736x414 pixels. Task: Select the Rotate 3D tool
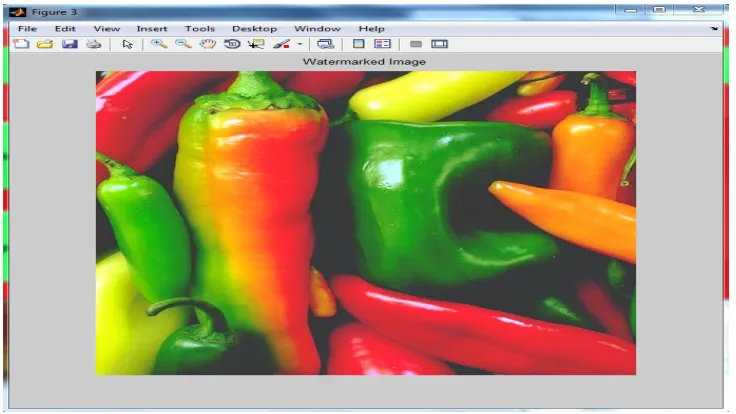pyautogui.click(x=232, y=44)
